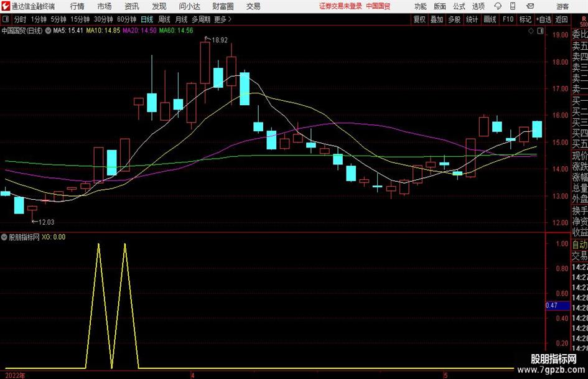
Task: Open the mobile phone icon in top bar
Action: click(x=513, y=6)
